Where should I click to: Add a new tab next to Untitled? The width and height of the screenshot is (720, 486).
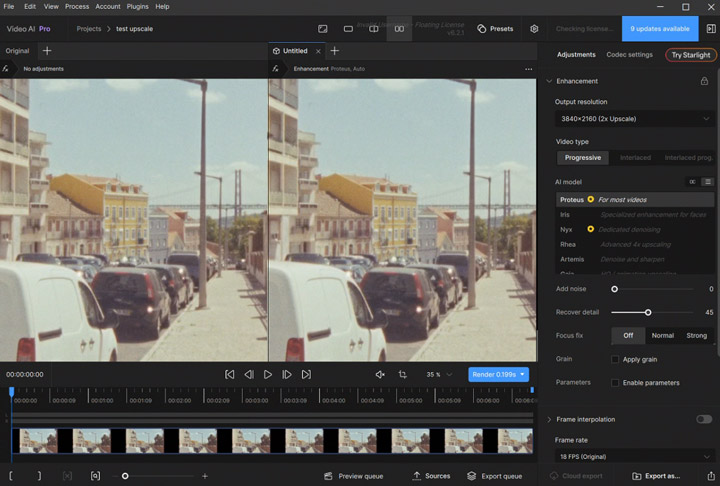[x=335, y=51]
